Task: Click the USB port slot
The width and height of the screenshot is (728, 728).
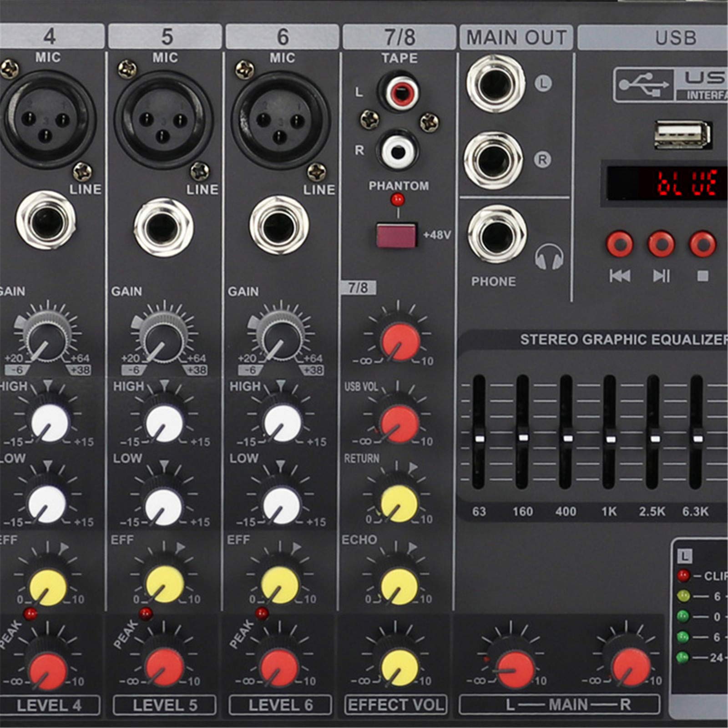Action: (x=682, y=135)
